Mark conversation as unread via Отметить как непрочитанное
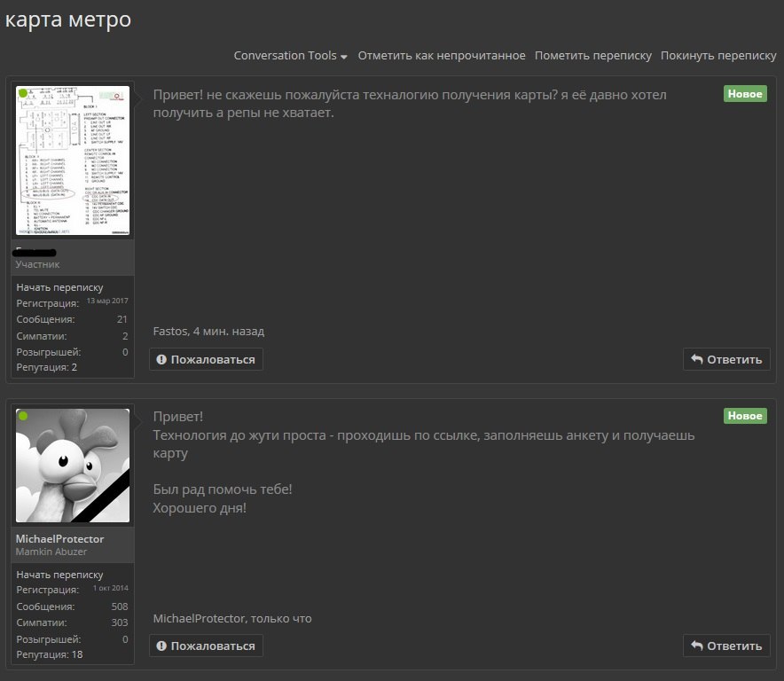 [442, 56]
